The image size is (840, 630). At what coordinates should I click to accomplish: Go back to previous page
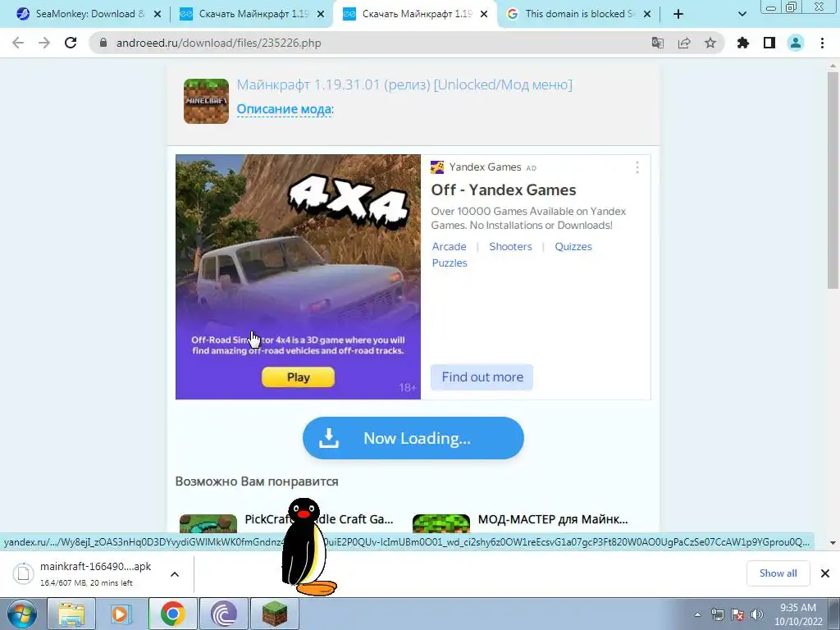click(x=18, y=43)
